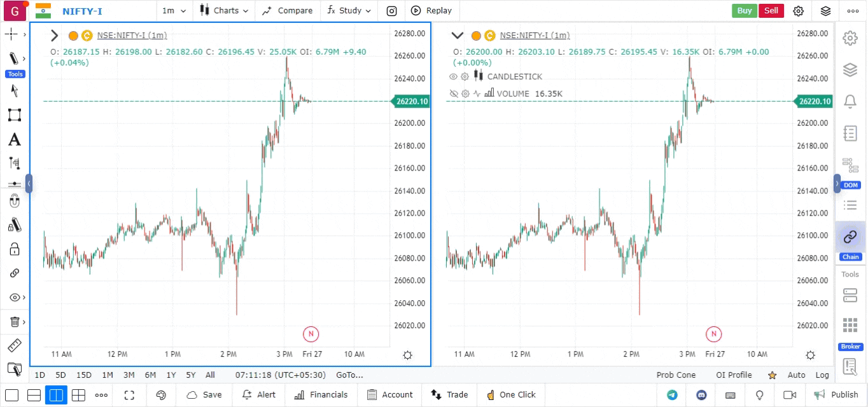Open the 1m timeframe dropdown

pyautogui.click(x=174, y=11)
